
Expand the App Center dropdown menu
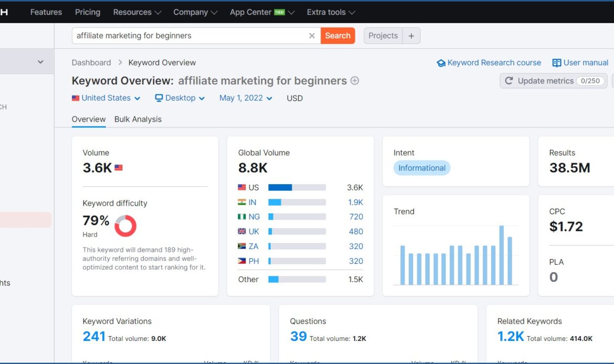pos(262,12)
